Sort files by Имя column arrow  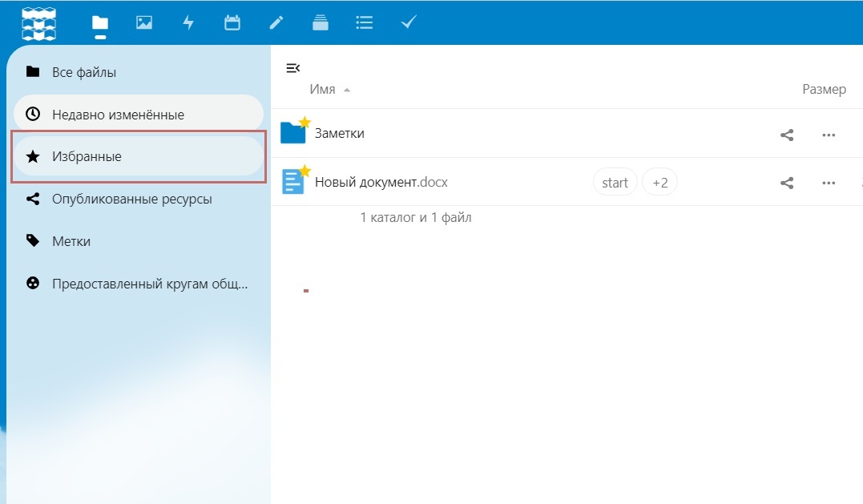[347, 90]
